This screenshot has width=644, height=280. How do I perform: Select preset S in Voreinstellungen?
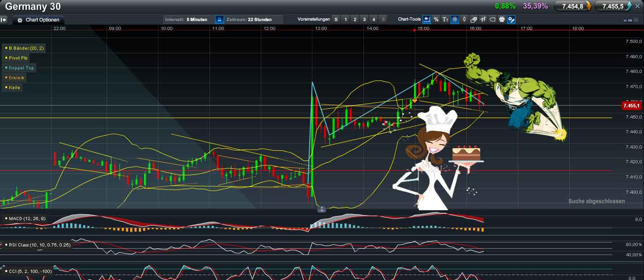pyautogui.click(x=336, y=20)
